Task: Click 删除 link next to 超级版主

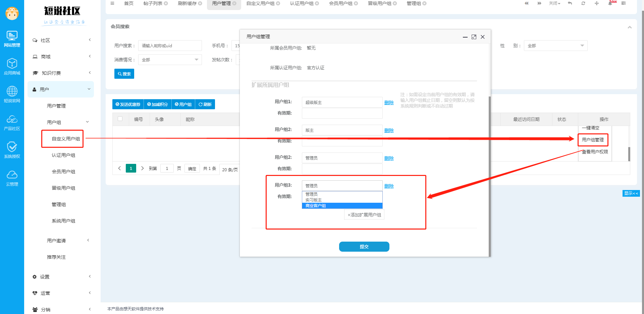Action: click(389, 103)
